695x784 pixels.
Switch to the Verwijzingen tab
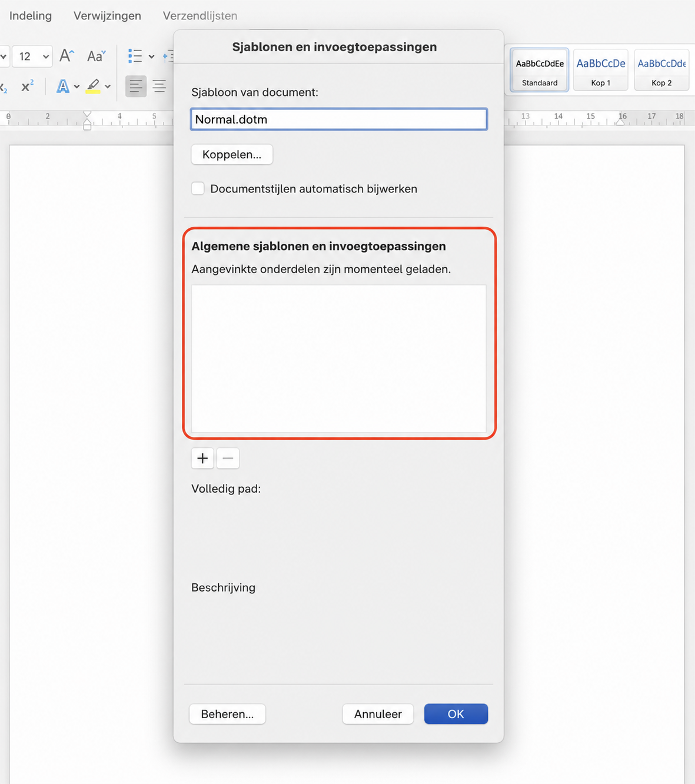point(107,16)
